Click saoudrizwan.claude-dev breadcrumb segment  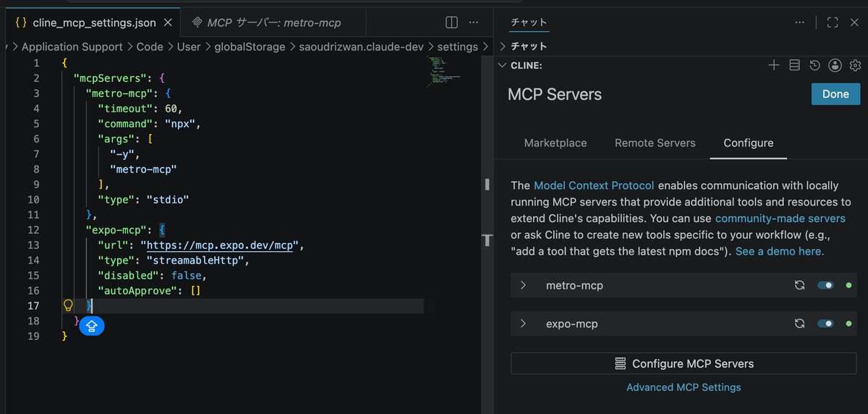(x=362, y=46)
